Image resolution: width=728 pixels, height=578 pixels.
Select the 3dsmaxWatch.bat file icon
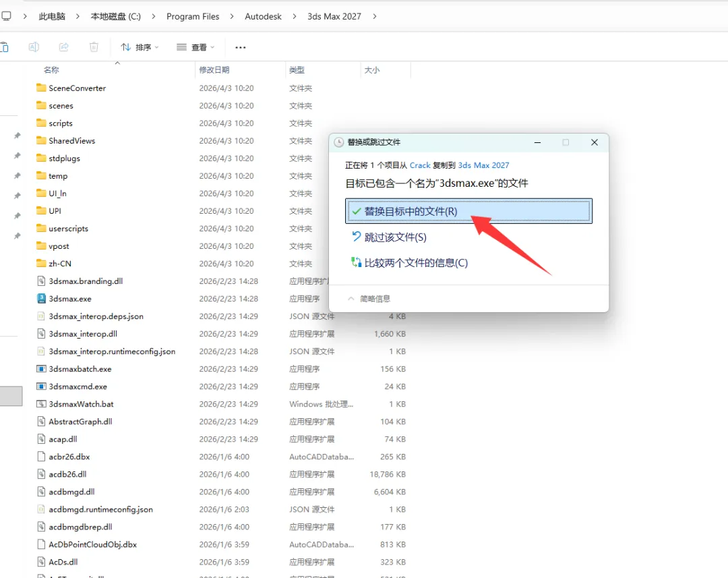tap(41, 404)
